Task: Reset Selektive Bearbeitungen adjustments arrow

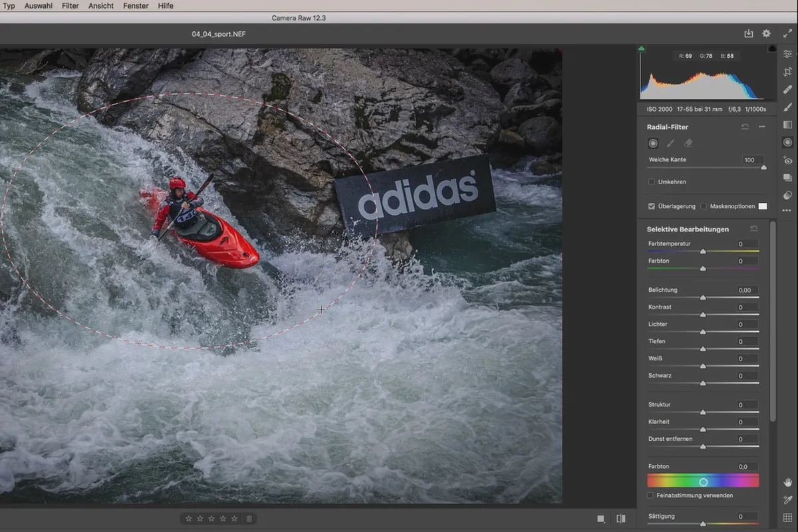Action: point(753,229)
